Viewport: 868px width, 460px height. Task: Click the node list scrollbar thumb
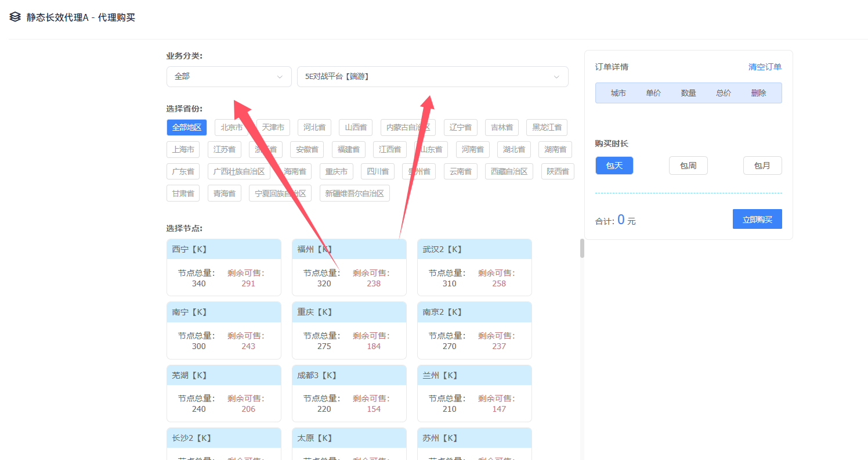[582, 248]
